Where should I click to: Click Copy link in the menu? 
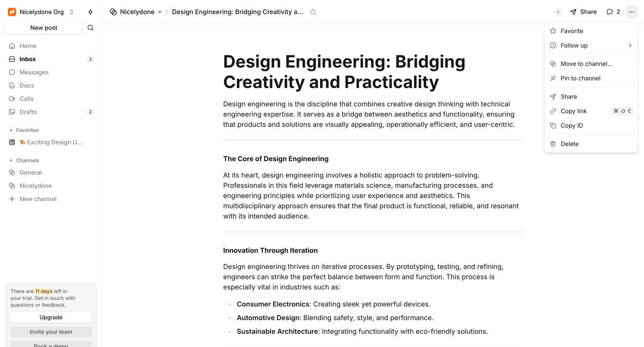(591, 111)
